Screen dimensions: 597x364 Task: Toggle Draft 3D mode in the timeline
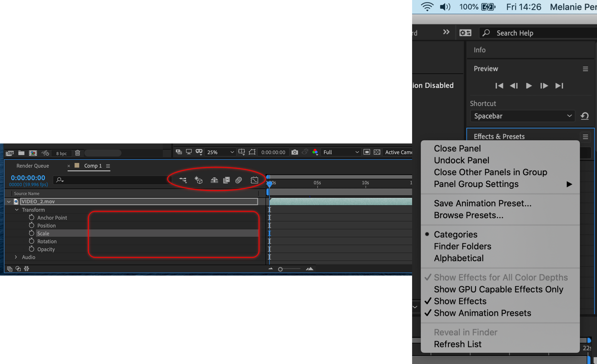(x=199, y=180)
